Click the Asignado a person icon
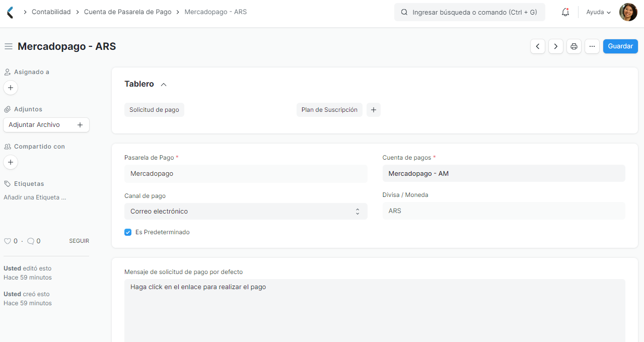 [x=8, y=72]
